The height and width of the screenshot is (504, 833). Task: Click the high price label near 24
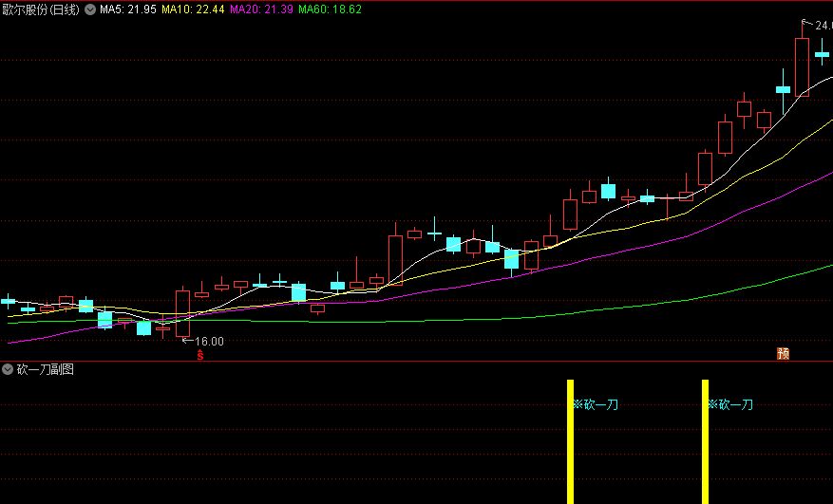point(824,26)
